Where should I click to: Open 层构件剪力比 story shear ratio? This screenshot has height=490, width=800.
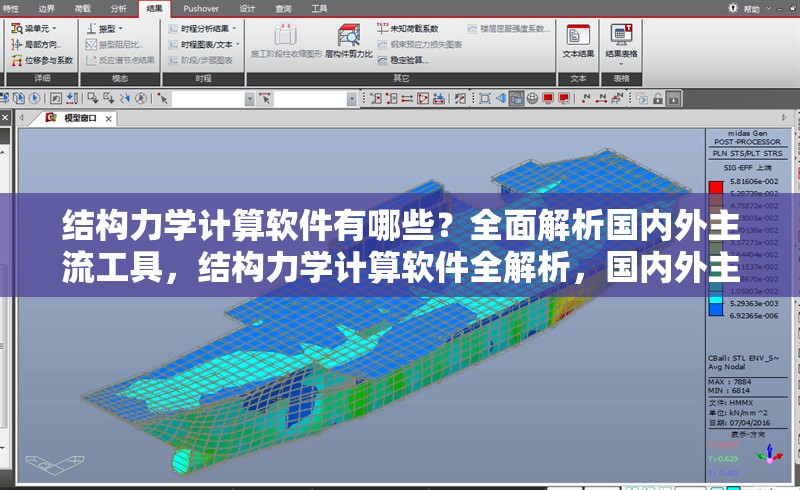349,41
